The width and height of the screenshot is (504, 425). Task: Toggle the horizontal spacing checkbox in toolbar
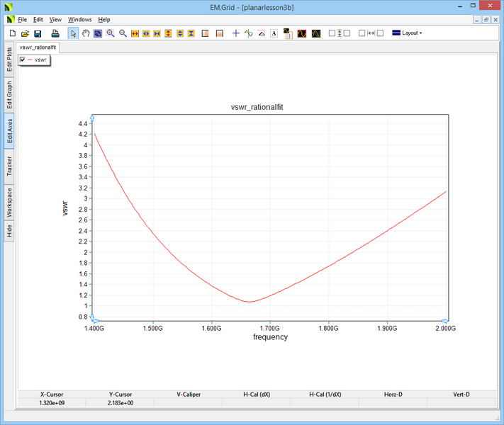[362, 33]
